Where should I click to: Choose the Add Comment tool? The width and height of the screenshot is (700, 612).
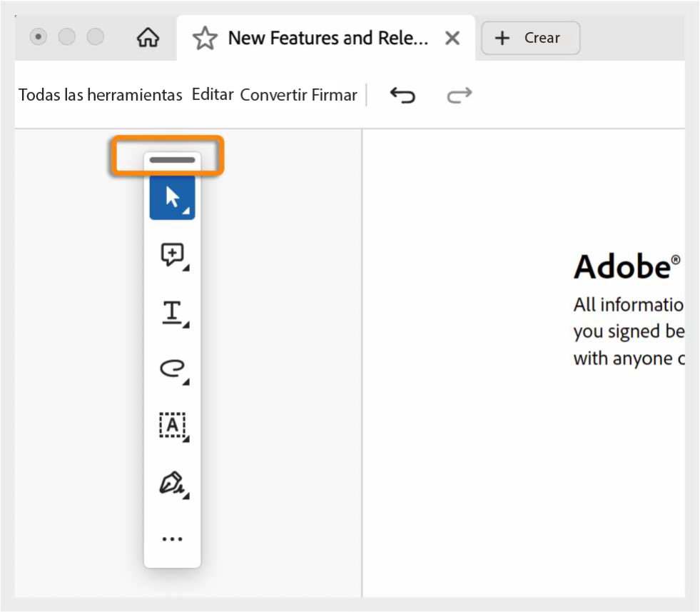(x=172, y=255)
